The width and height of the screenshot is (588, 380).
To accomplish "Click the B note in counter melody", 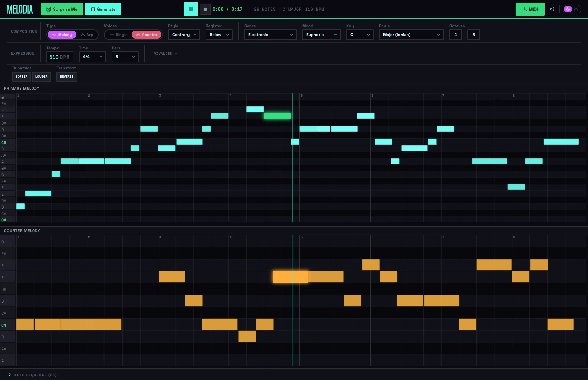I will click(x=247, y=336).
